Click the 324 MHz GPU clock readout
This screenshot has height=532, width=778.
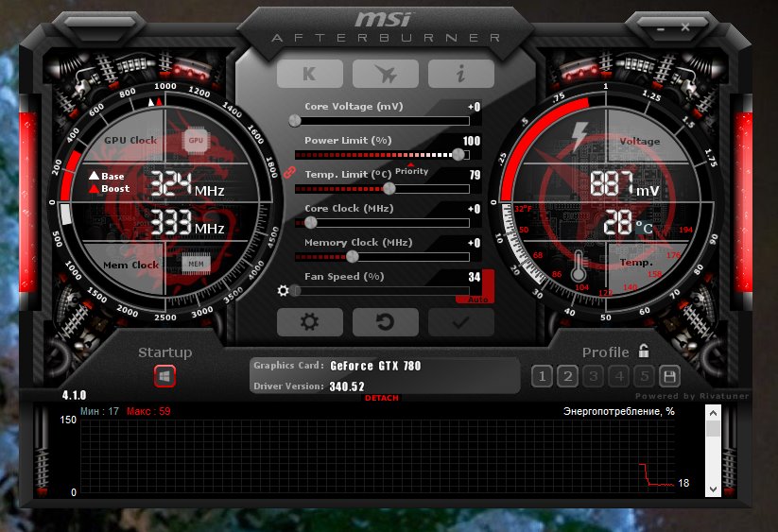pyautogui.click(x=187, y=184)
